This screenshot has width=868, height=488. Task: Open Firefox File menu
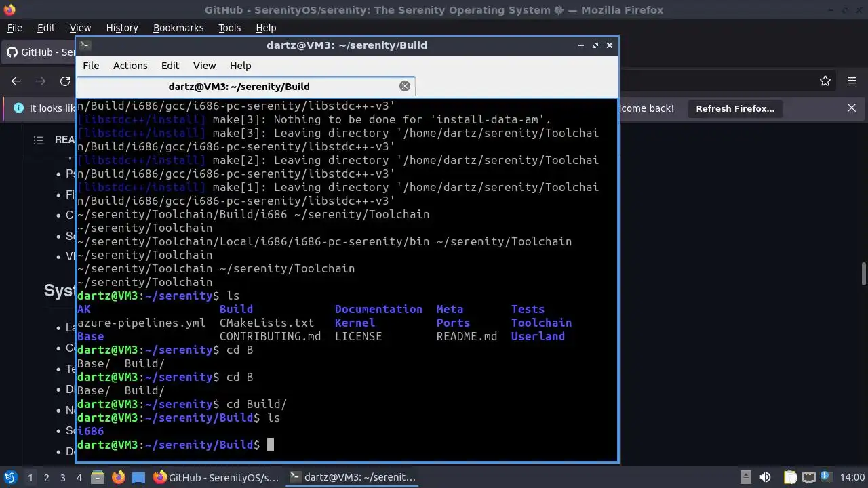click(14, 28)
